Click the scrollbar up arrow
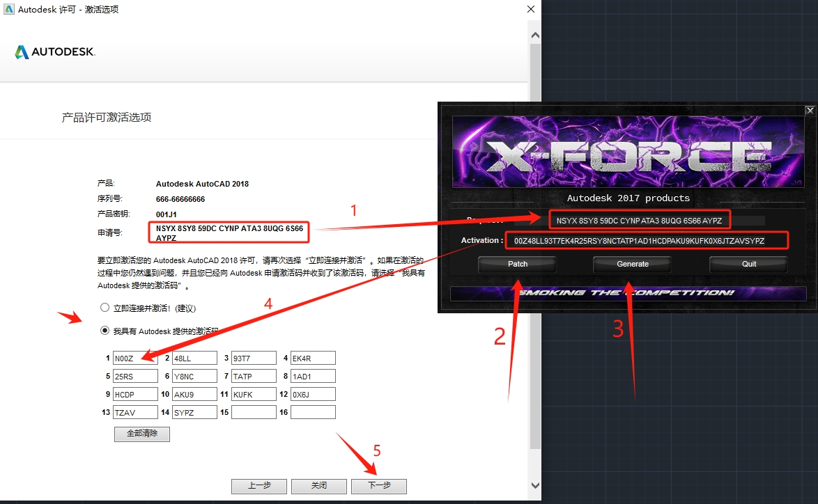 535,33
